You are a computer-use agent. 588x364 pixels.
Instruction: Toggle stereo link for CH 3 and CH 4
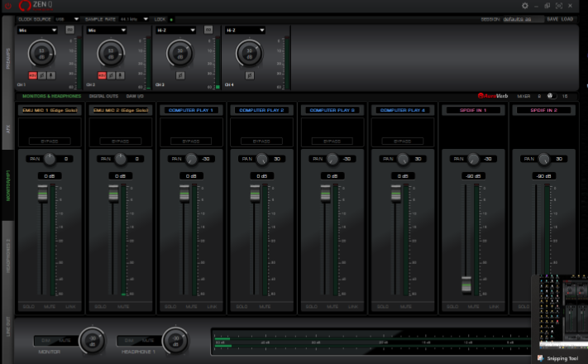[x=208, y=30]
